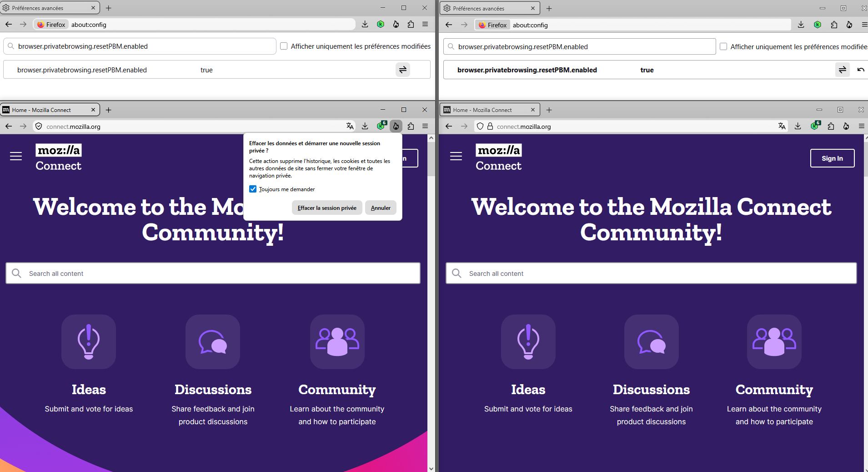
Task: Open translate page icon in left window
Action: tap(350, 126)
